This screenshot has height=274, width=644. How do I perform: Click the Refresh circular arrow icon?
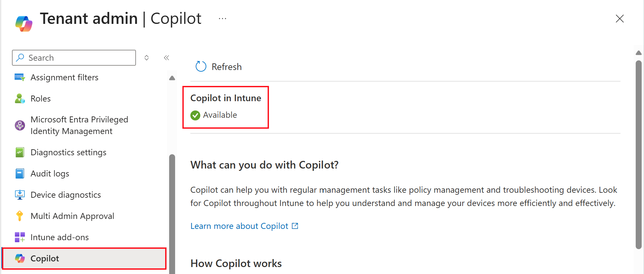[201, 67]
